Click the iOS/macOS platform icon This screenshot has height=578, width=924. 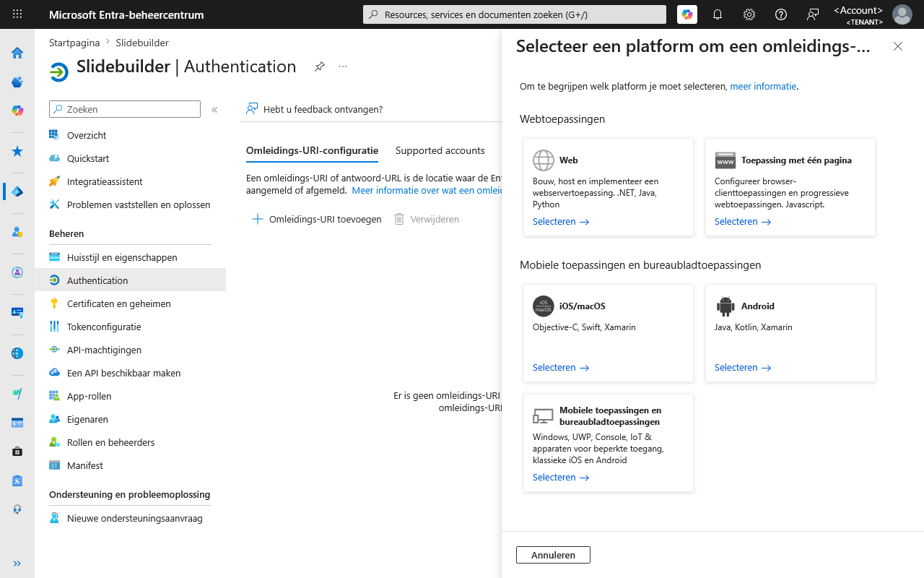click(x=544, y=306)
